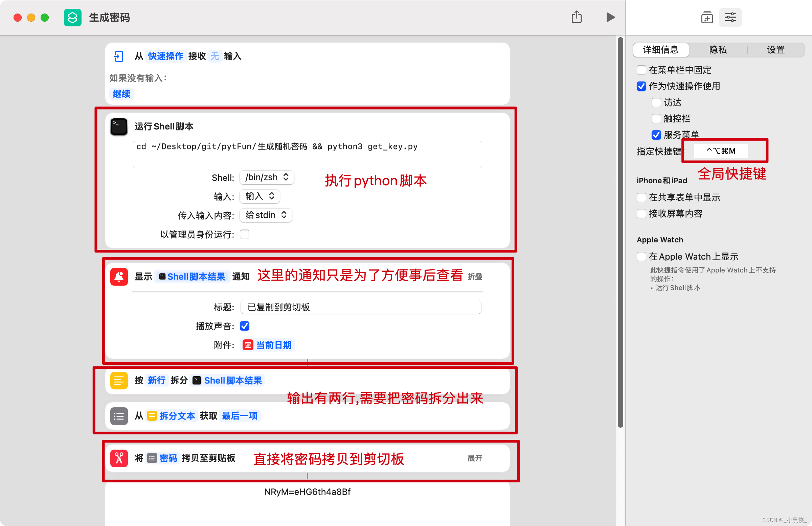
Task: Click the notification title text field
Action: 361,307
